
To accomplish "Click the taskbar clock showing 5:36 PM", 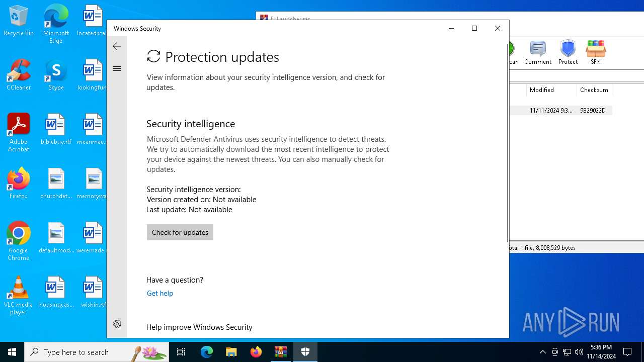I will pyautogui.click(x=602, y=352).
